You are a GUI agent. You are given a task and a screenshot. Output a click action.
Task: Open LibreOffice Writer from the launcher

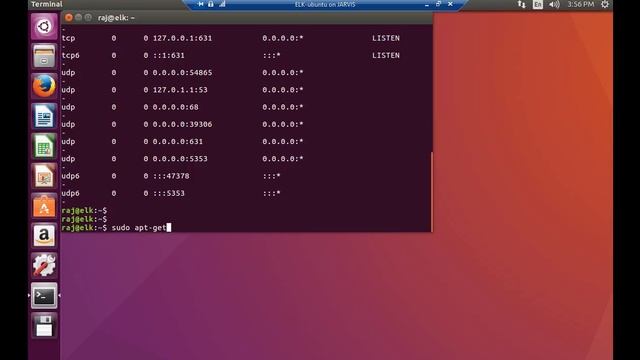coord(44,116)
